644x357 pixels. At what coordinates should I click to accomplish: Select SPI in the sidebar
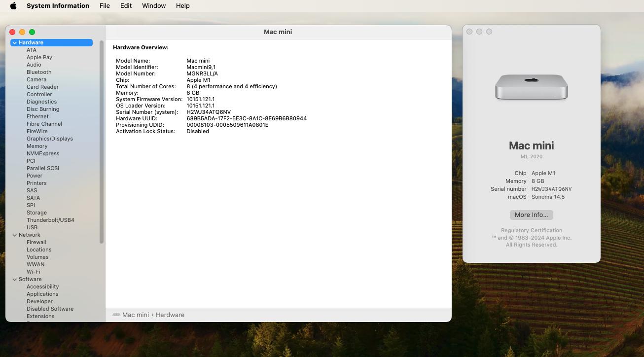31,205
